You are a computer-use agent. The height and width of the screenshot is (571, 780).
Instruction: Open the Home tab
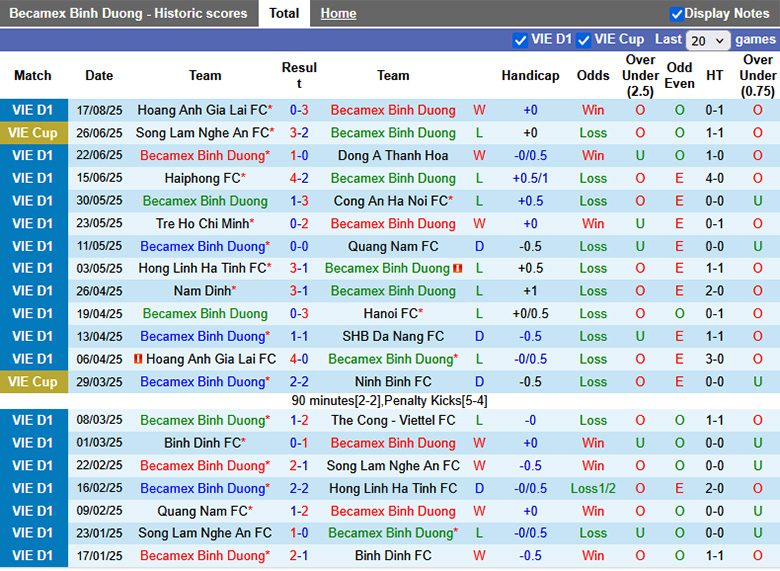pos(338,13)
